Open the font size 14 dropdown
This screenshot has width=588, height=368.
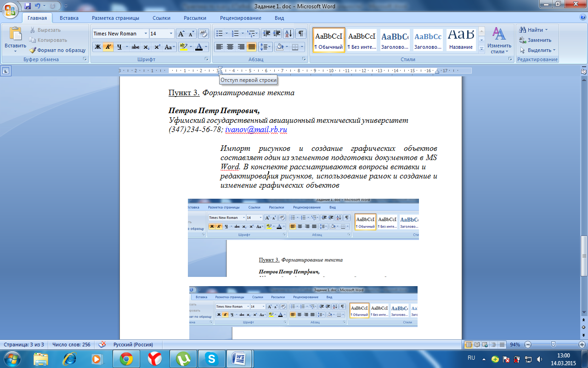[171, 34]
